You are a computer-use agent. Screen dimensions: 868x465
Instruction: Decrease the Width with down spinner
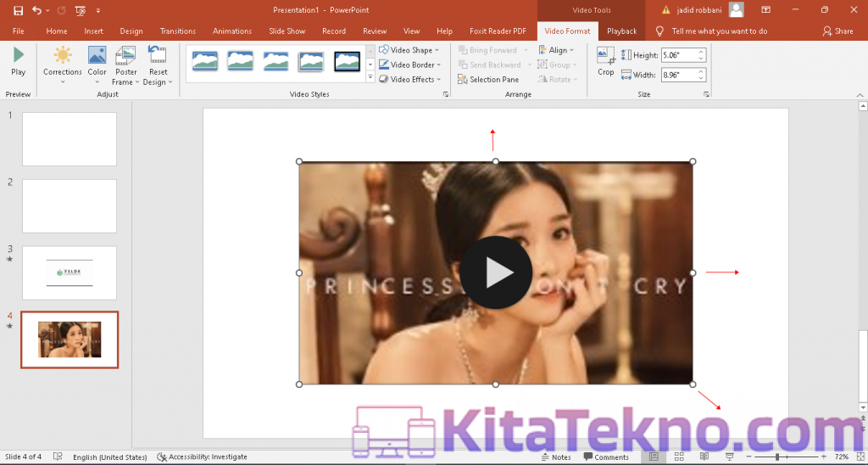click(x=701, y=78)
